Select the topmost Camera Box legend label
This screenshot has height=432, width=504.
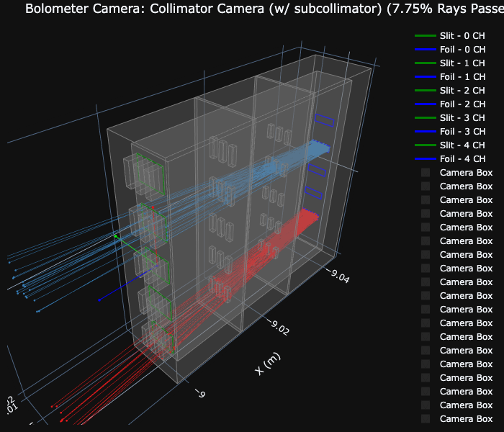(x=466, y=172)
